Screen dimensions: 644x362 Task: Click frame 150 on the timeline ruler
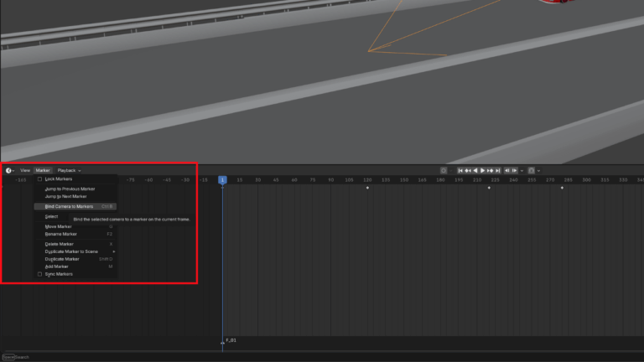tap(403, 180)
